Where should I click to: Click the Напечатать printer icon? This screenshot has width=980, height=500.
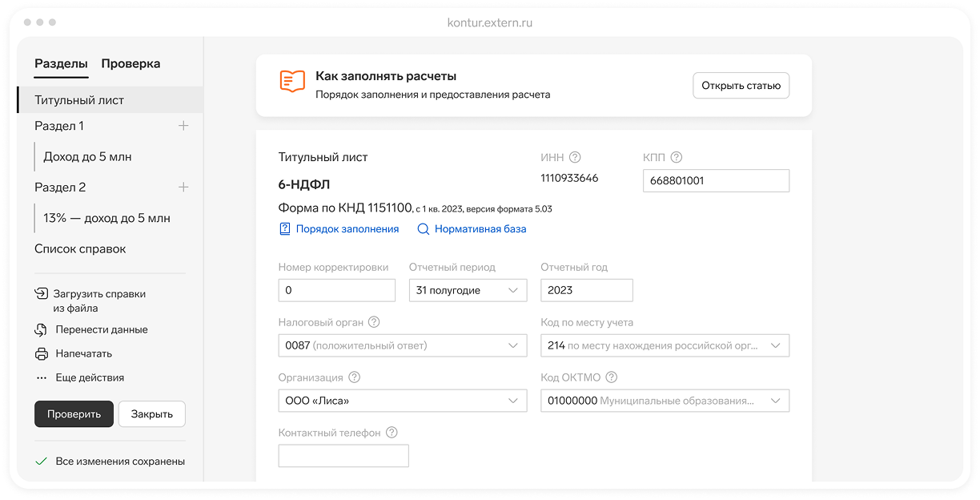click(x=42, y=353)
